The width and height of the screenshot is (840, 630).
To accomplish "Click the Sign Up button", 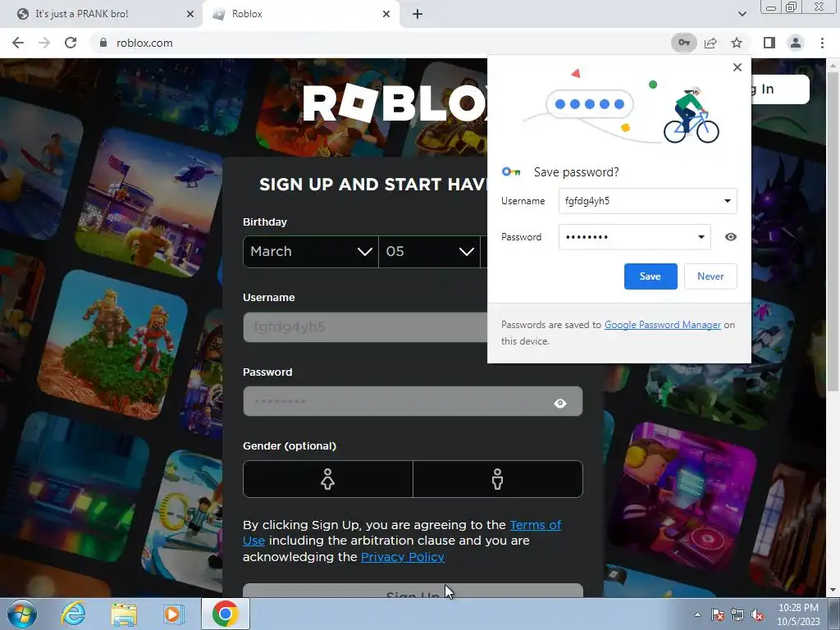I will point(413,591).
